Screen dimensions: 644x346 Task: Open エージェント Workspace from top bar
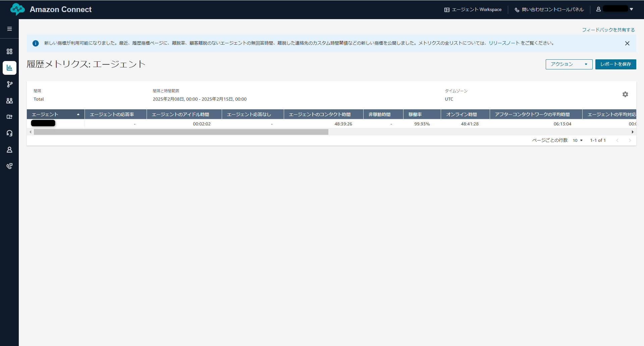pyautogui.click(x=473, y=10)
